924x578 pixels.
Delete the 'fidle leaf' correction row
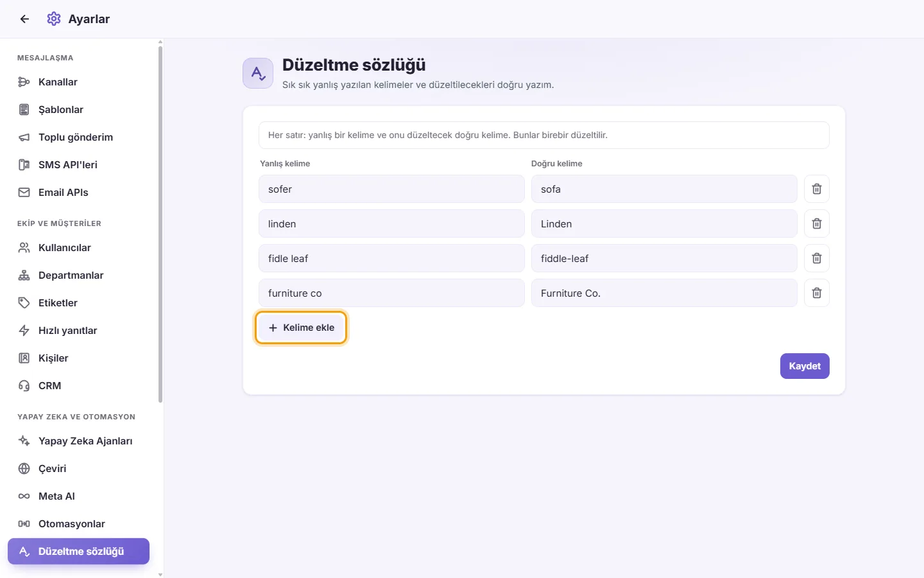[x=816, y=258]
